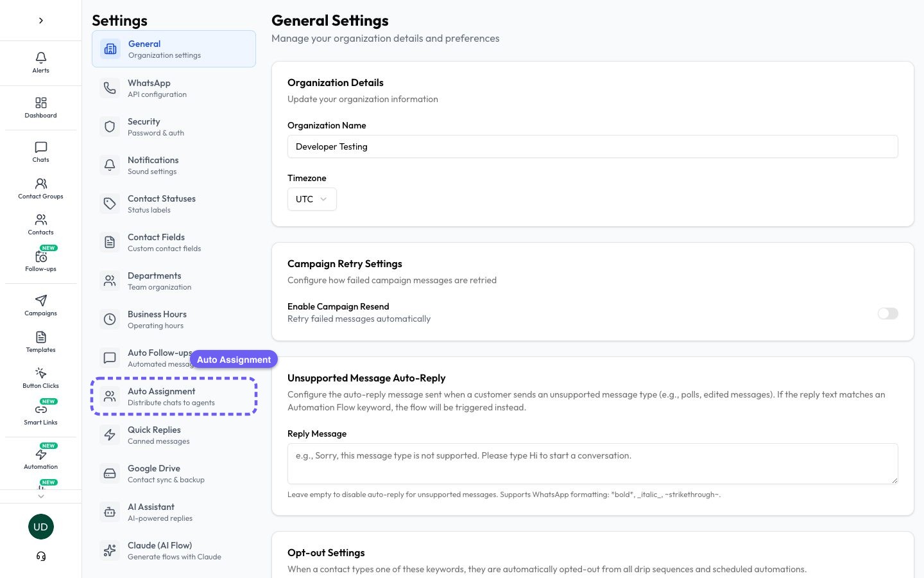
Task: Click the Reply Message text area
Action: (593, 464)
